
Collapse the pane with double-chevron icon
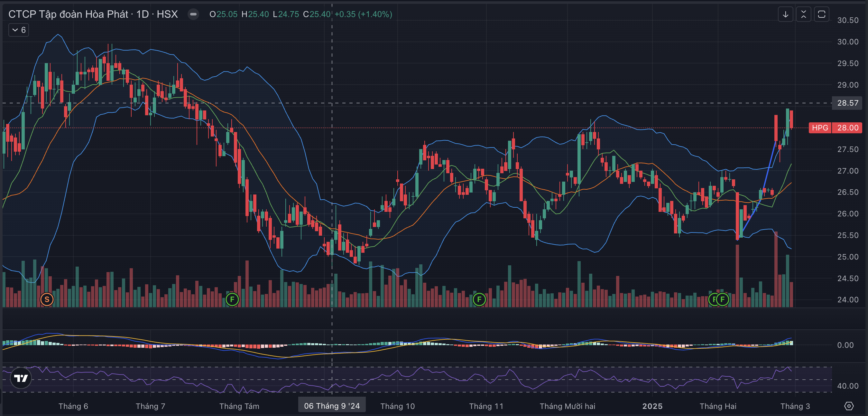coord(803,14)
